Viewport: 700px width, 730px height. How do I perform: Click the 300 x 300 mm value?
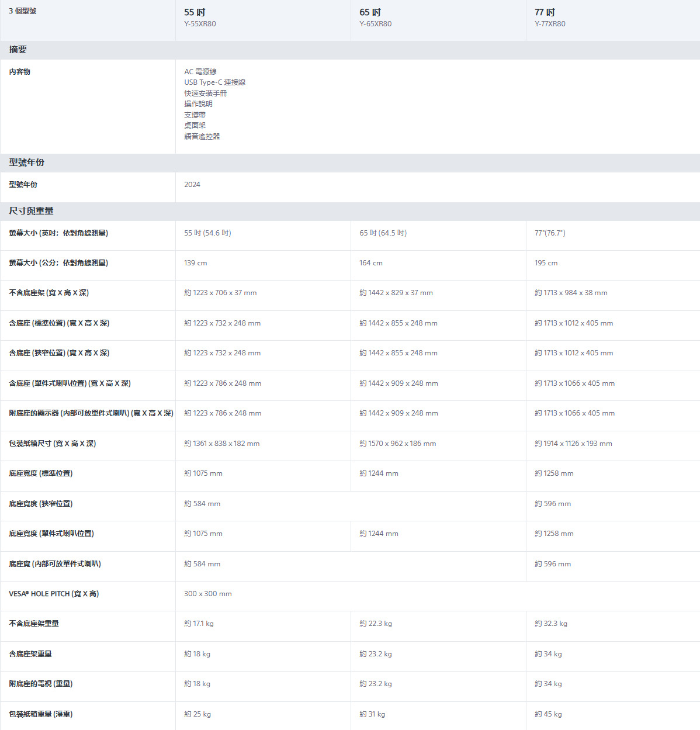208,594
